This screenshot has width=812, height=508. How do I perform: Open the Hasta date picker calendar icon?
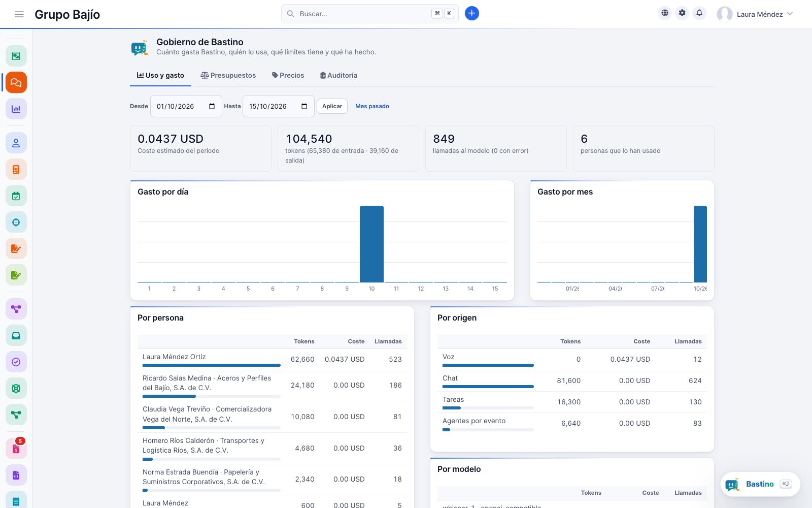304,106
